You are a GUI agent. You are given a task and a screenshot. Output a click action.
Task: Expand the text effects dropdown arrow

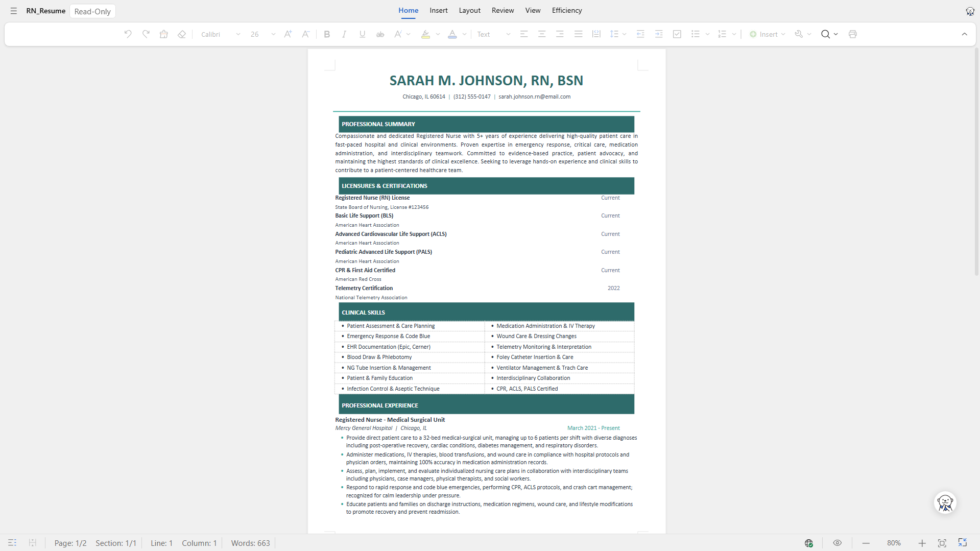[x=409, y=34]
